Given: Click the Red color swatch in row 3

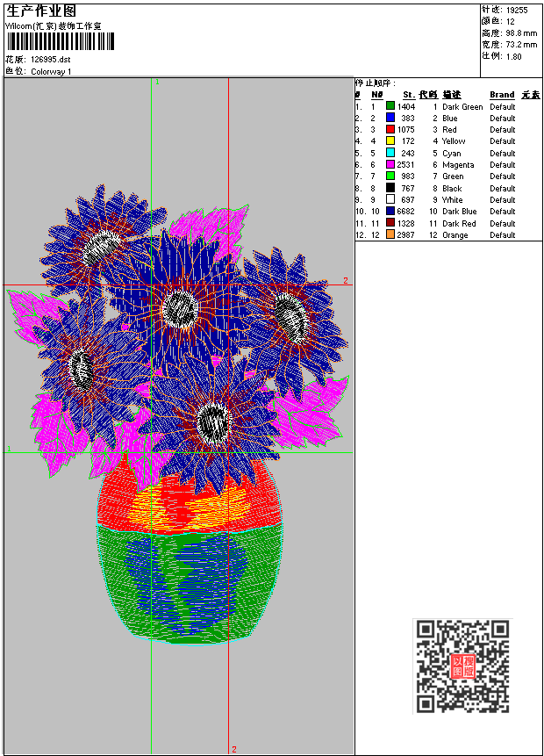Looking at the screenshot, I should (390, 129).
